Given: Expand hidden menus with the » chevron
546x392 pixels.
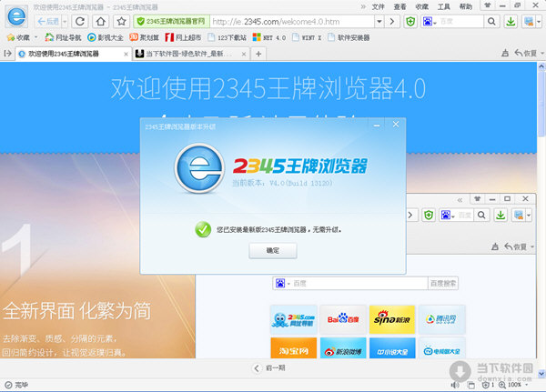Looking at the screenshot, I should [x=363, y=6].
